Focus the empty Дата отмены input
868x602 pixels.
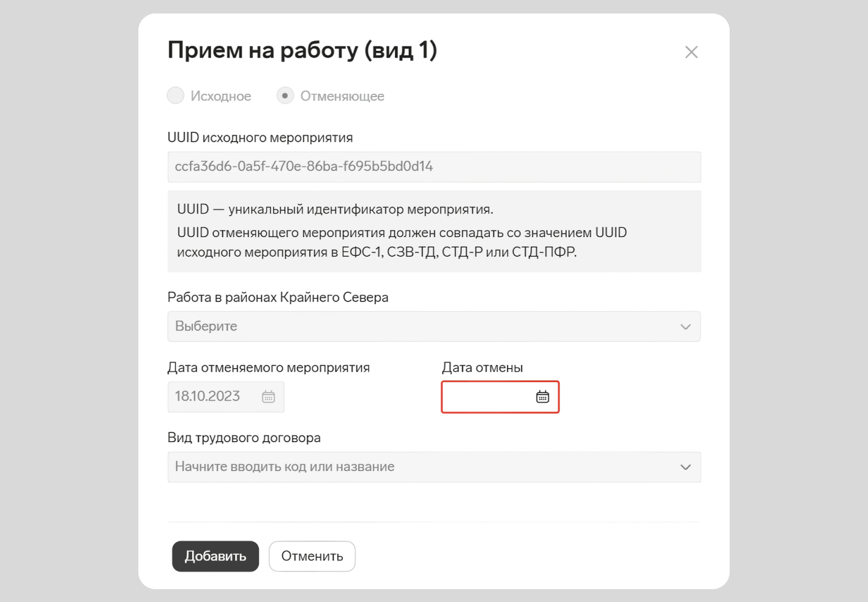coord(500,397)
